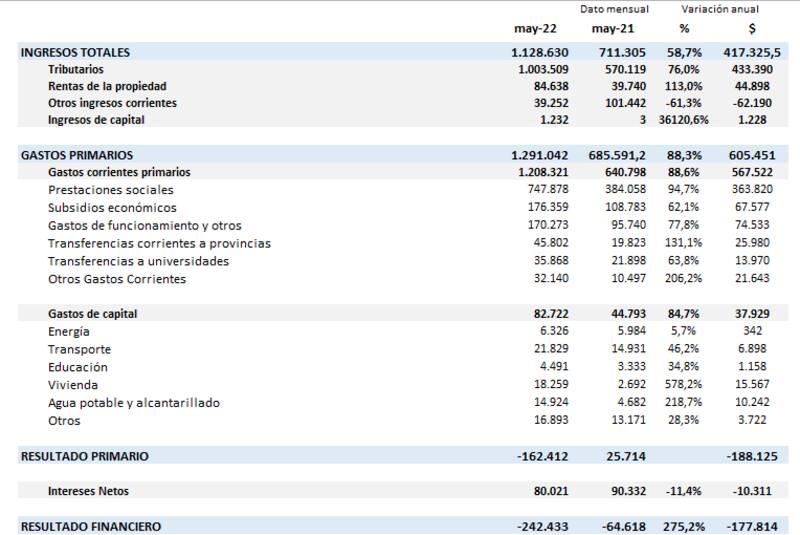
Task: Select the -162.412 primary result value
Action: pyautogui.click(x=541, y=456)
